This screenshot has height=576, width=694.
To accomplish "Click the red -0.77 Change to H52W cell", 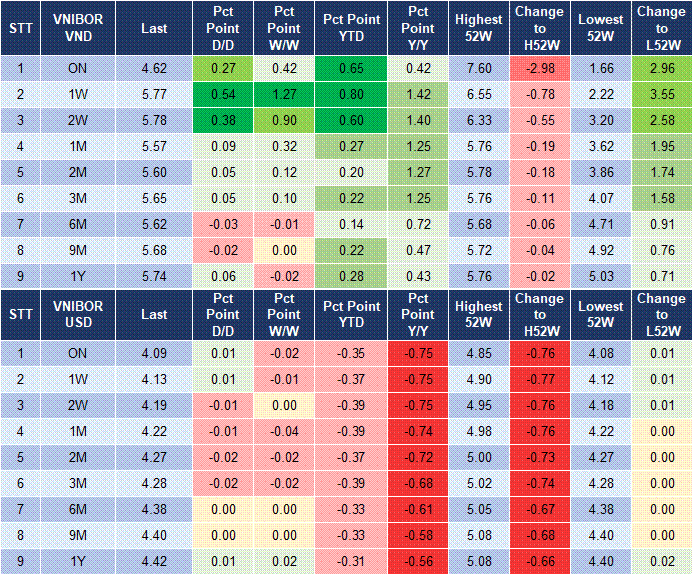I will tap(539, 379).
